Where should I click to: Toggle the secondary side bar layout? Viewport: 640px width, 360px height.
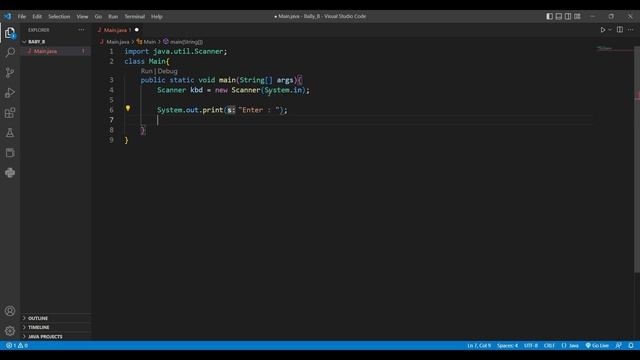click(568, 16)
